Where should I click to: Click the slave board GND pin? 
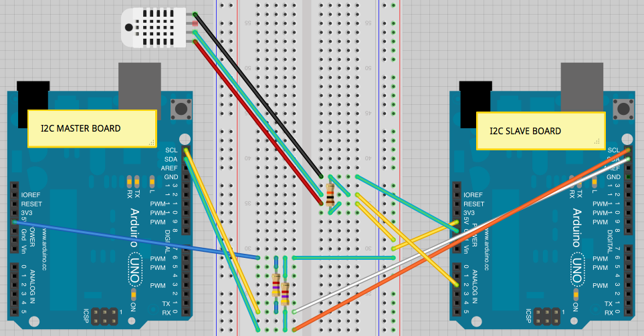tap(628, 177)
